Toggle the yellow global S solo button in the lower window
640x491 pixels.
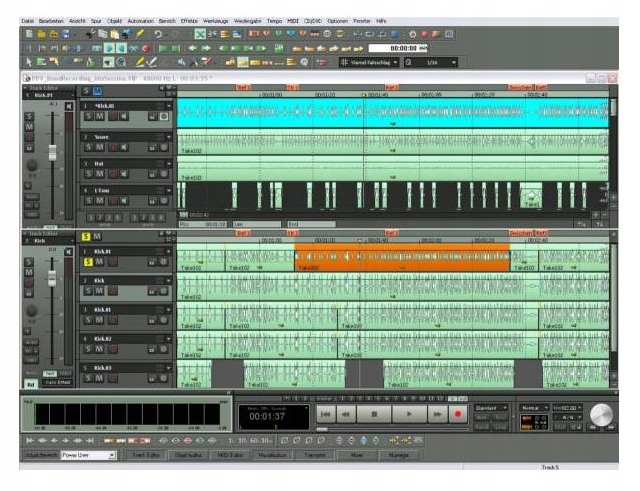point(86,236)
